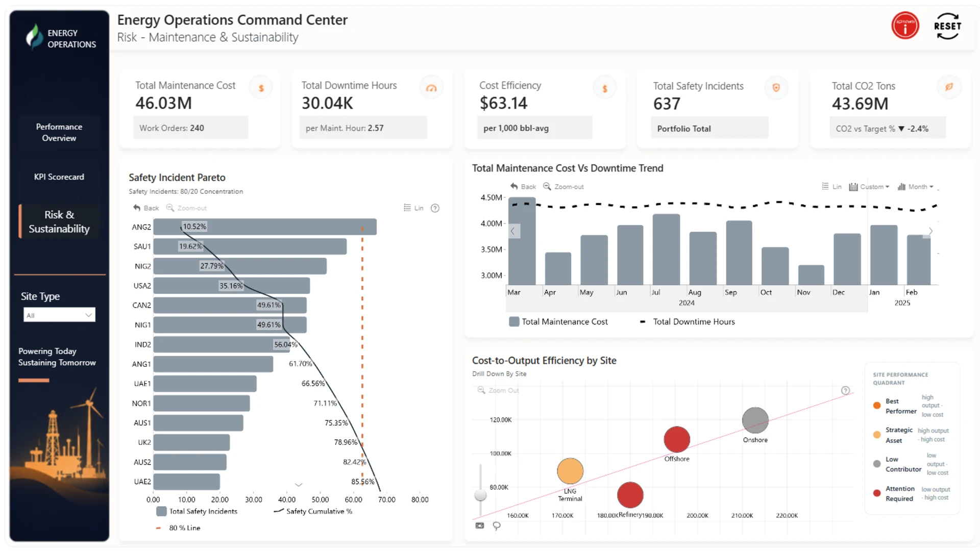Click gauge icon on Total Downtime Hours card
Image resolution: width=980 pixels, height=551 pixels.
pos(431,88)
